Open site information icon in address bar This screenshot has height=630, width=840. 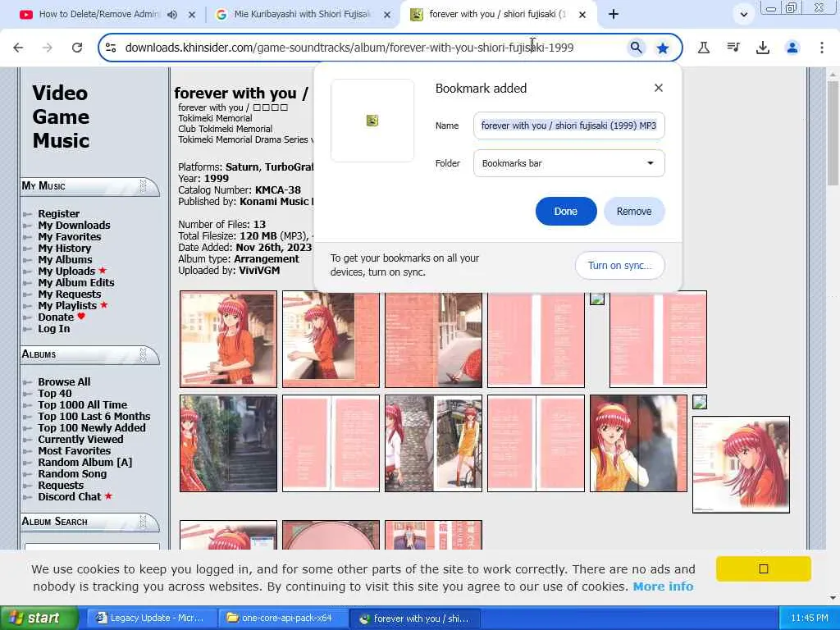(111, 48)
